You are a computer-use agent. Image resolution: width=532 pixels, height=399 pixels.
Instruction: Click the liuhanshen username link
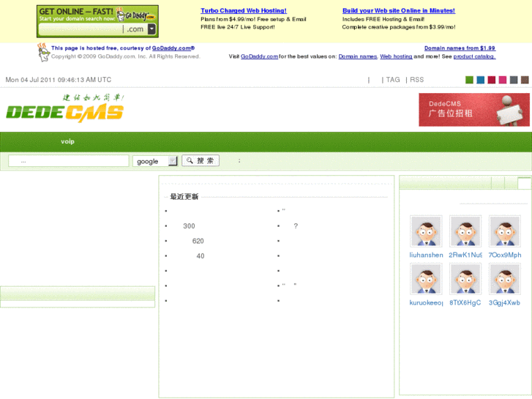point(426,255)
